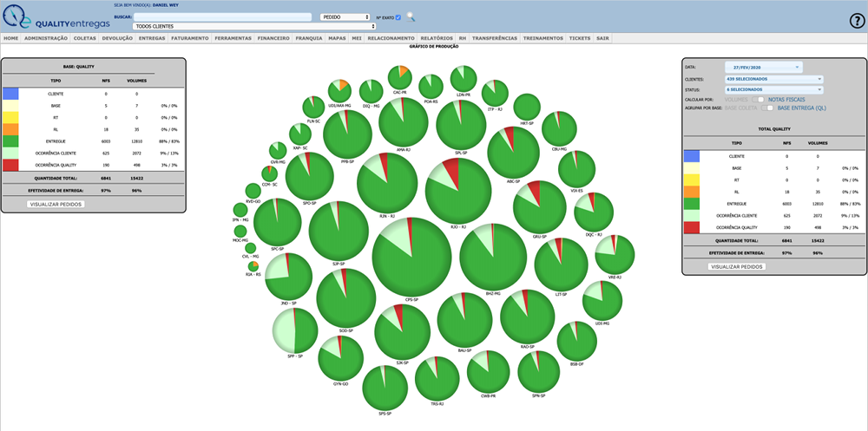The image size is (868, 431).
Task: Open the Faturamento menu
Action: tap(189, 38)
